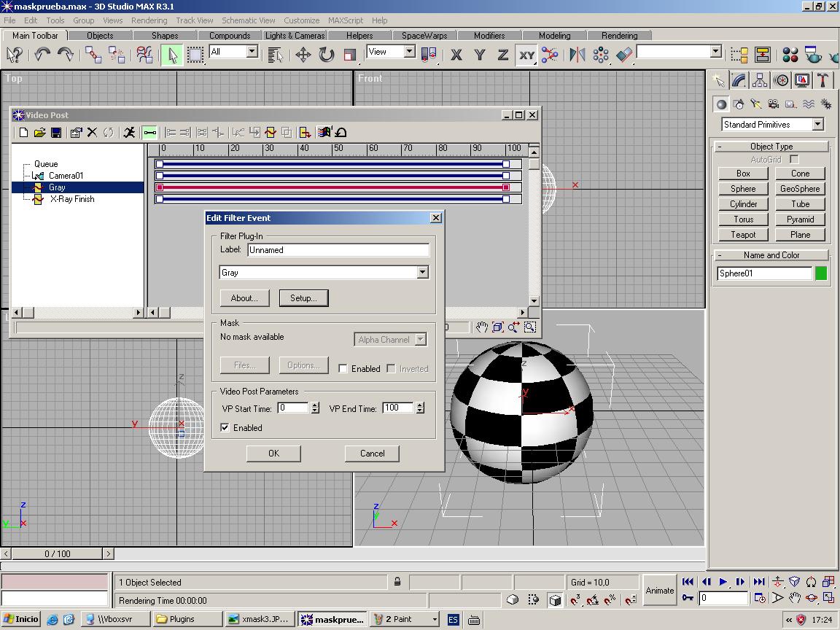Open the Track View menu

195,20
